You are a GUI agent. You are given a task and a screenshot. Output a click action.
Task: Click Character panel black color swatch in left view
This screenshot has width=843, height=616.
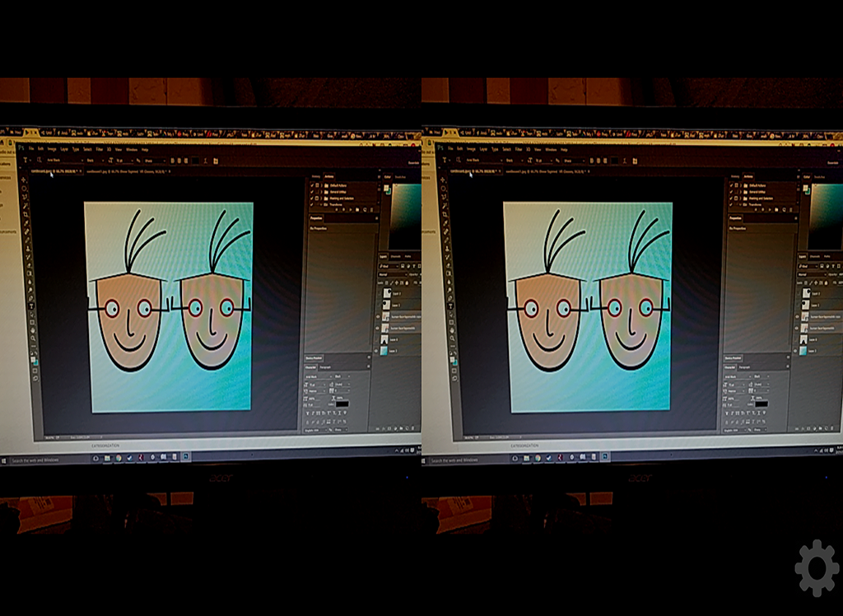342,404
